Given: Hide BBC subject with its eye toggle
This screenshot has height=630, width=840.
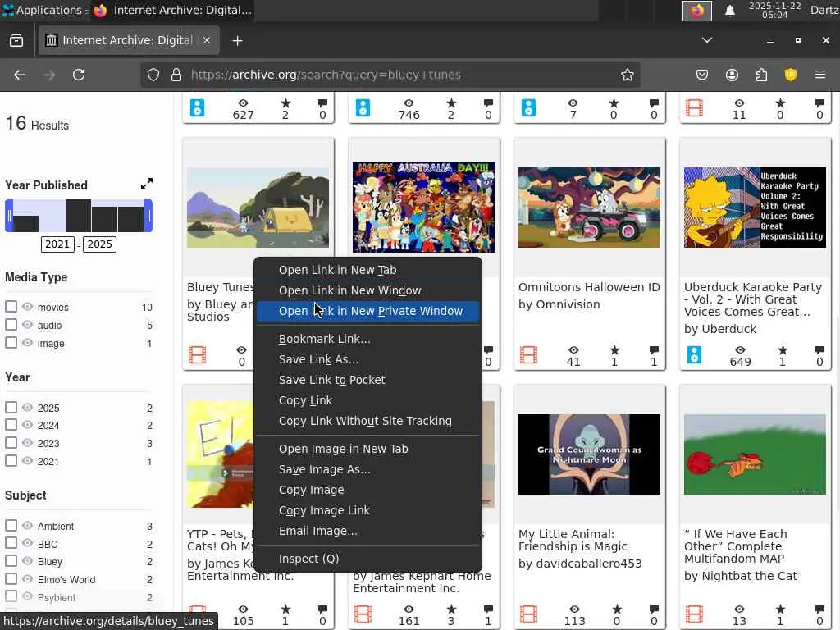Looking at the screenshot, I should pyautogui.click(x=27, y=543).
